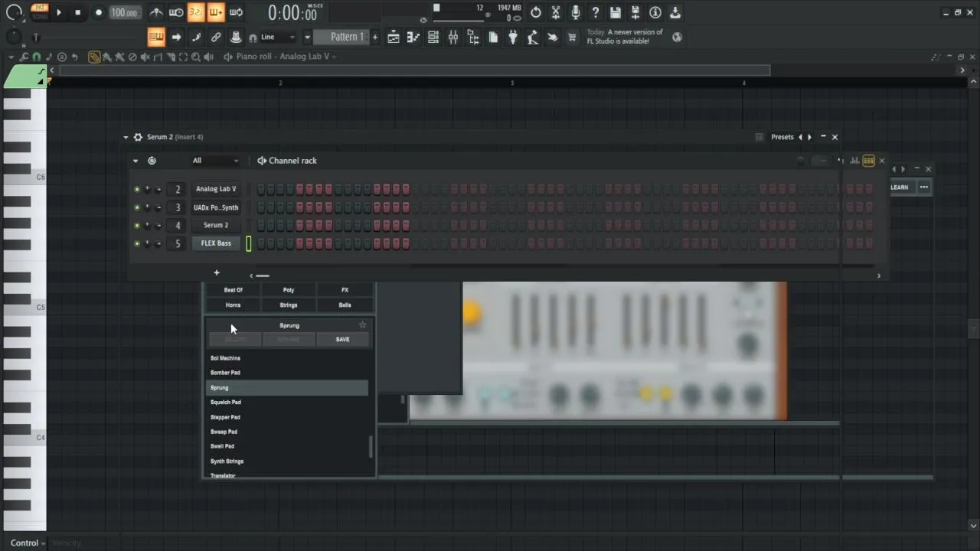Image resolution: width=980 pixels, height=551 pixels.
Task: Go to next Serum 2 preset arrow
Action: 810,137
